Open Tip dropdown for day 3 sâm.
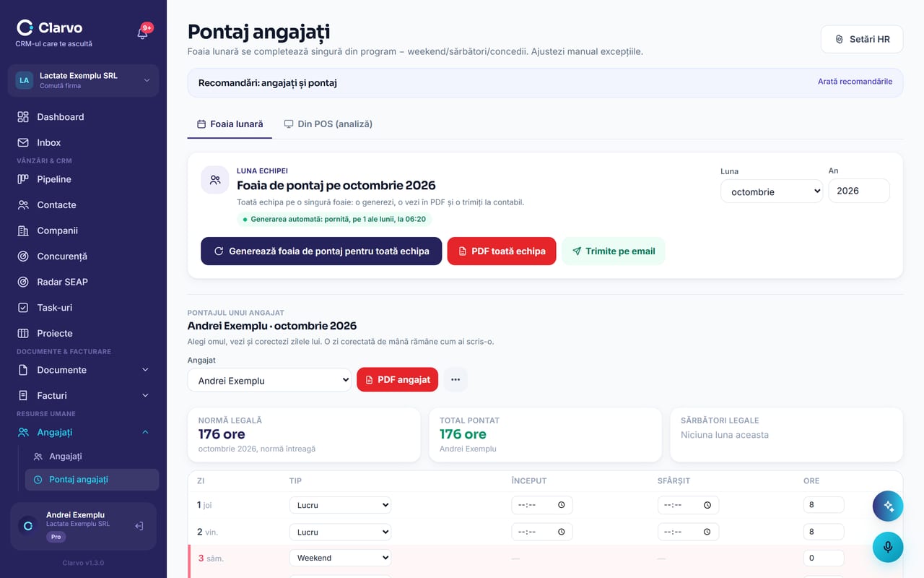This screenshot has width=924, height=578. point(340,558)
